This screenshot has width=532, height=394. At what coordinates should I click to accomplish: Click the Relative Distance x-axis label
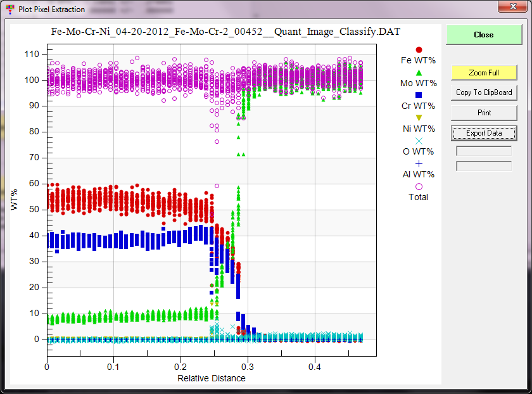212,378
